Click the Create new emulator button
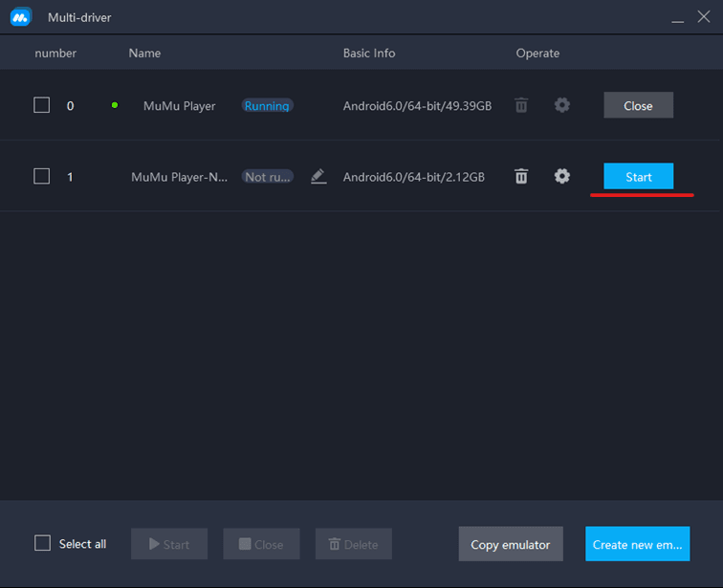 [x=637, y=544]
